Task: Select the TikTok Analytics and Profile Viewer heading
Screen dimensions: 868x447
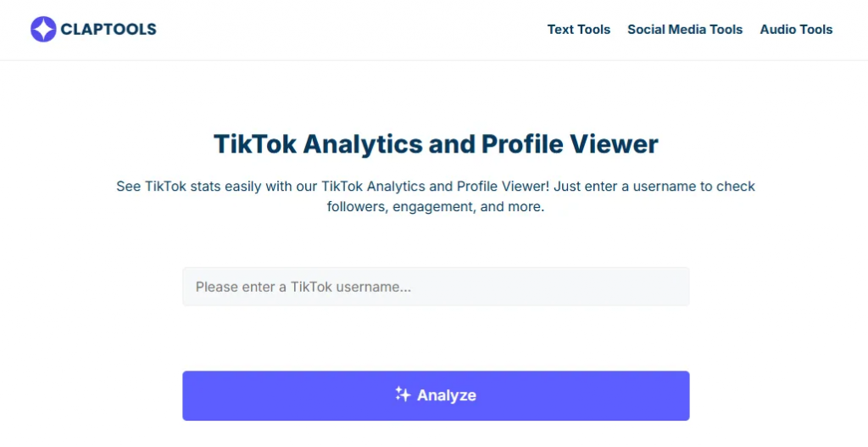Action: pyautogui.click(x=436, y=144)
